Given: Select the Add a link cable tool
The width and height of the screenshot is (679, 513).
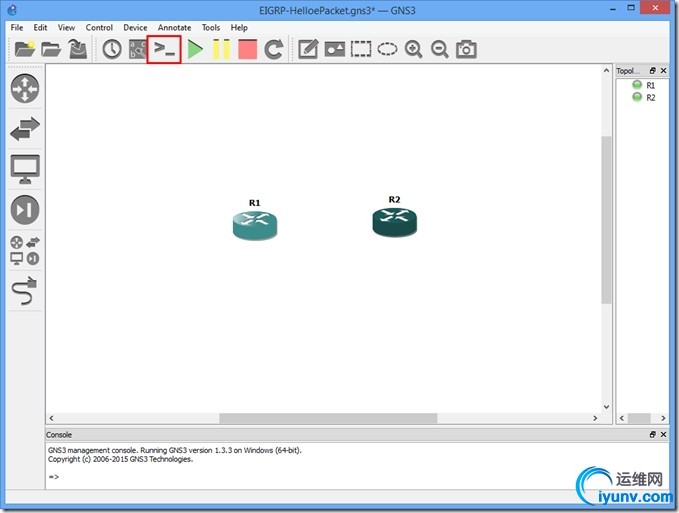Looking at the screenshot, I should (x=25, y=290).
